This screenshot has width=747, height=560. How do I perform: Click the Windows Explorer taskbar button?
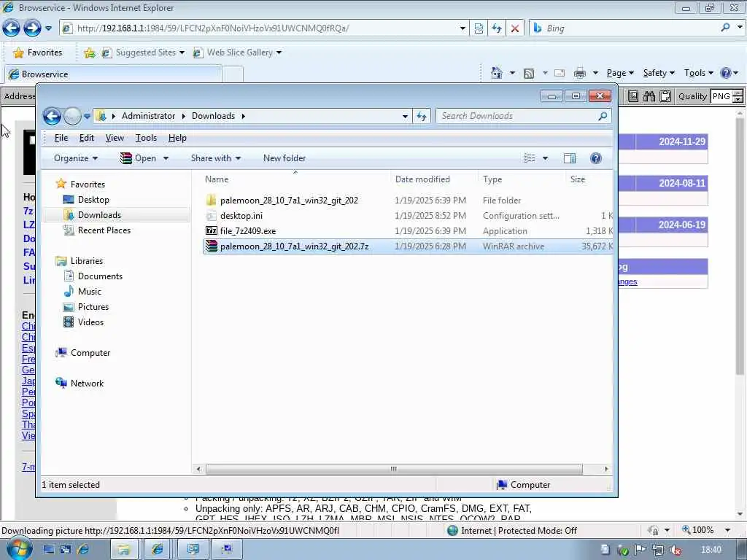click(x=124, y=550)
